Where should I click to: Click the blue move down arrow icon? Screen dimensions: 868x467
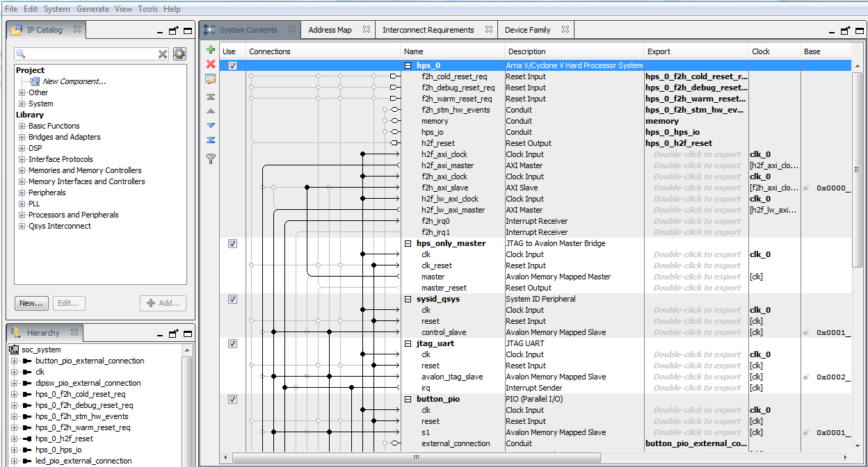211,125
